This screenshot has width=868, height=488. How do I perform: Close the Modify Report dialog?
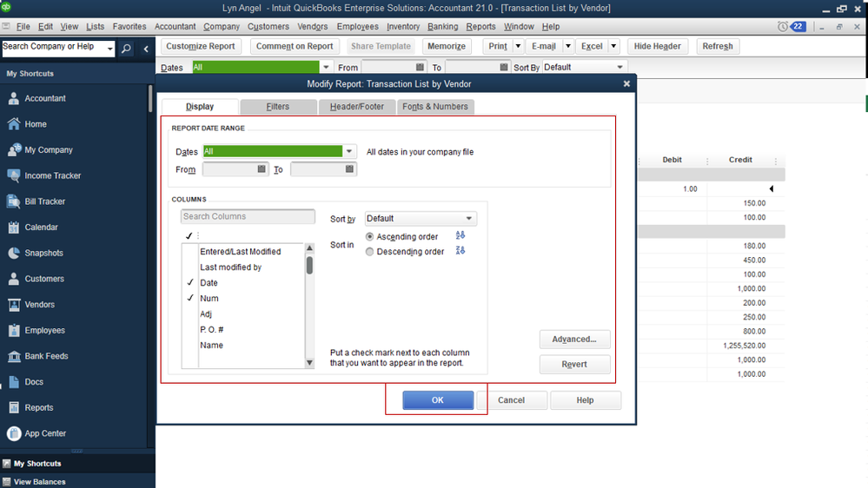tap(626, 83)
